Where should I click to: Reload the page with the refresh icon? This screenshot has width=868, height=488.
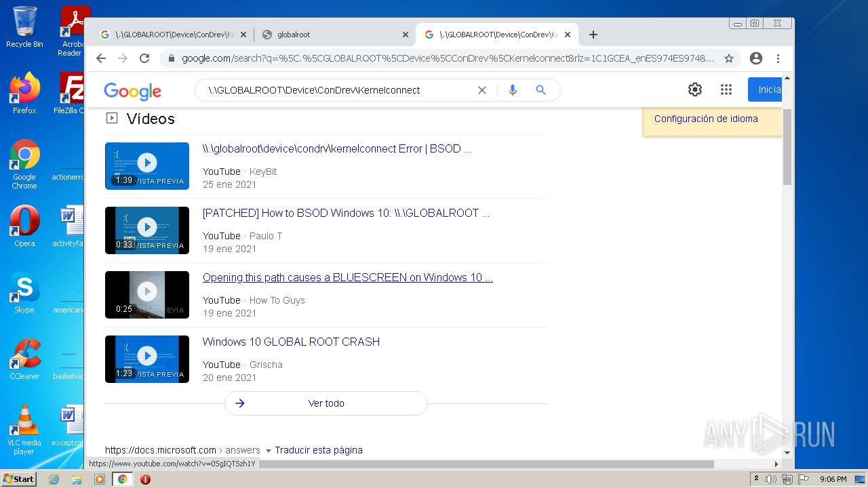tap(144, 58)
